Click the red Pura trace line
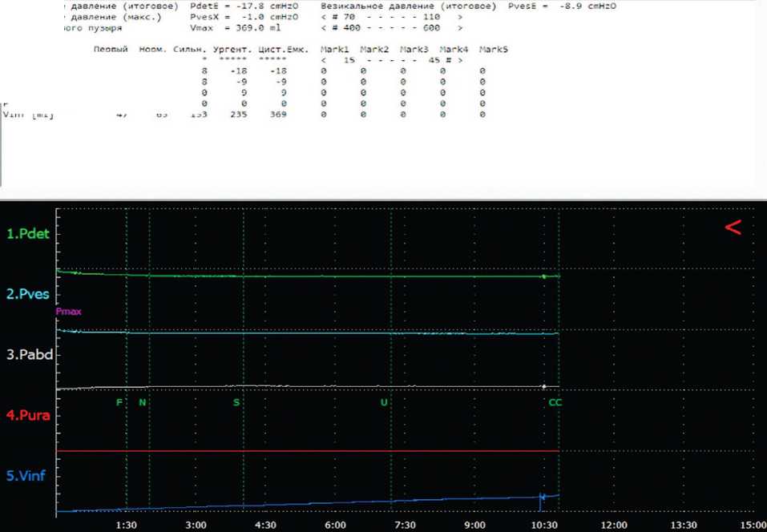767x532 pixels. tap(321, 451)
